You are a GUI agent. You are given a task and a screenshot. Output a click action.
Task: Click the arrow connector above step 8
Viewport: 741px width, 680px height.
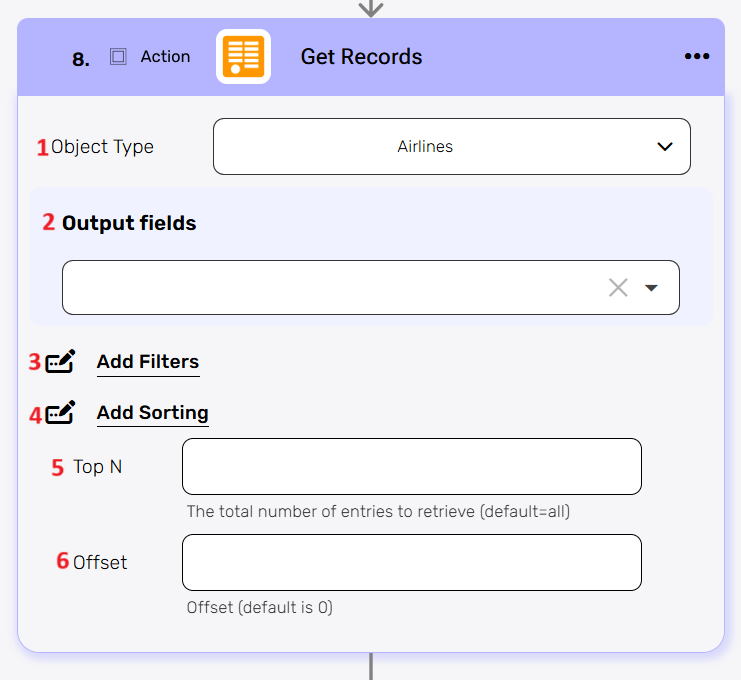(x=371, y=8)
